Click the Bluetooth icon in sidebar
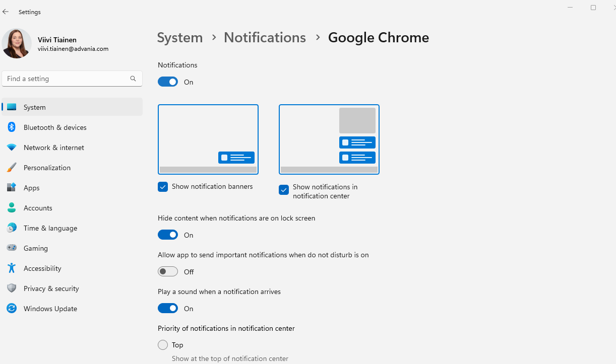This screenshot has height=364, width=616. [x=12, y=127]
